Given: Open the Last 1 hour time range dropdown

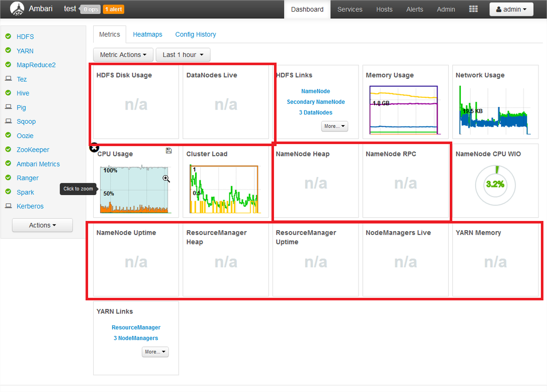Looking at the screenshot, I should point(182,54).
